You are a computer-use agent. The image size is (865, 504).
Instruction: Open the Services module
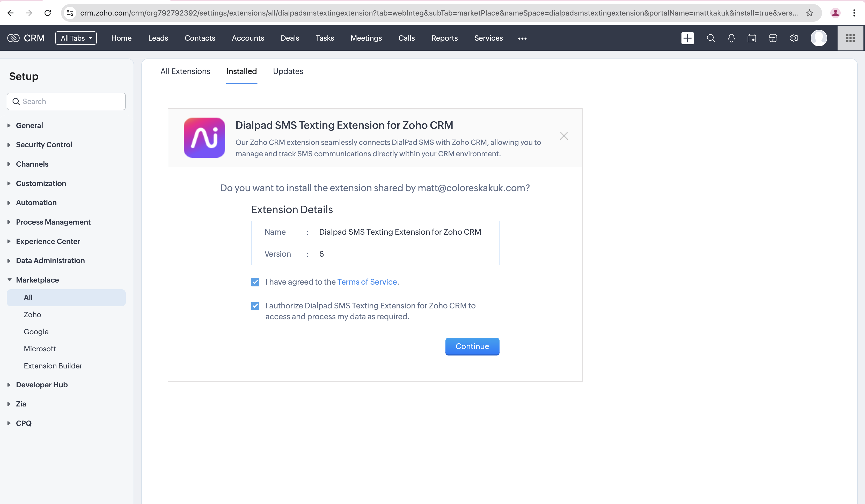488,38
